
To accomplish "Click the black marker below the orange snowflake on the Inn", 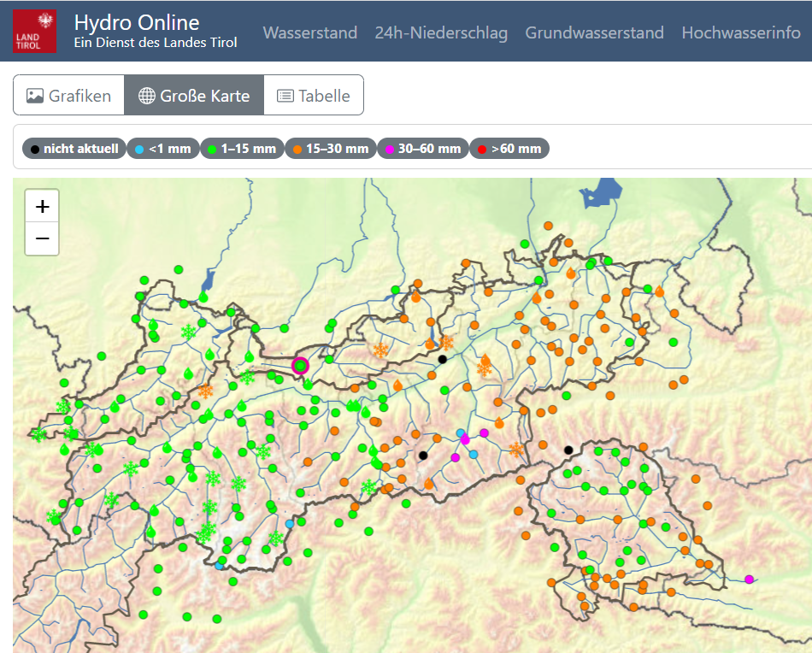I will [442, 359].
